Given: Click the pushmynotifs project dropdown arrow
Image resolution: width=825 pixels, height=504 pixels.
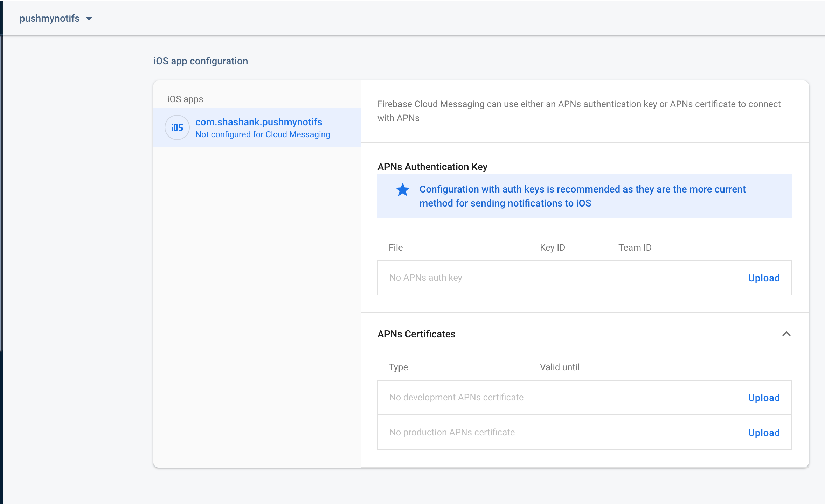Looking at the screenshot, I should coord(91,17).
